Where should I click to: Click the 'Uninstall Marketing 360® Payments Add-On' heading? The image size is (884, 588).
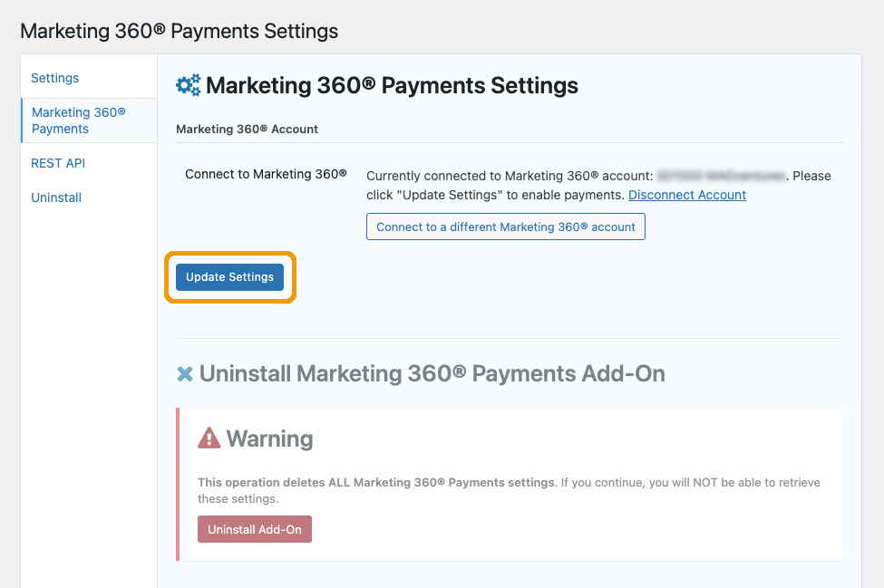pos(432,374)
